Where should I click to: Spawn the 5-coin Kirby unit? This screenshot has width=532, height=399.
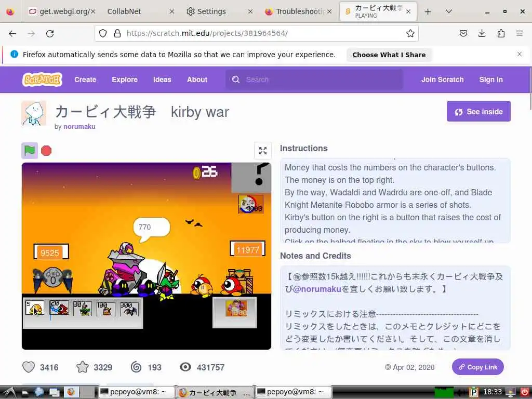click(x=35, y=308)
